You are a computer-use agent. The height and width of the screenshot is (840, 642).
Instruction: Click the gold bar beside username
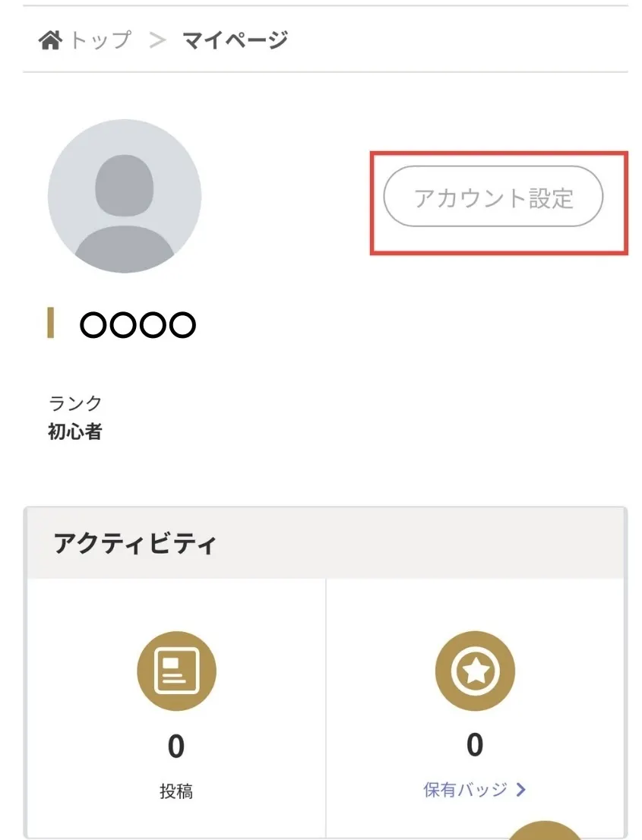[x=51, y=323]
